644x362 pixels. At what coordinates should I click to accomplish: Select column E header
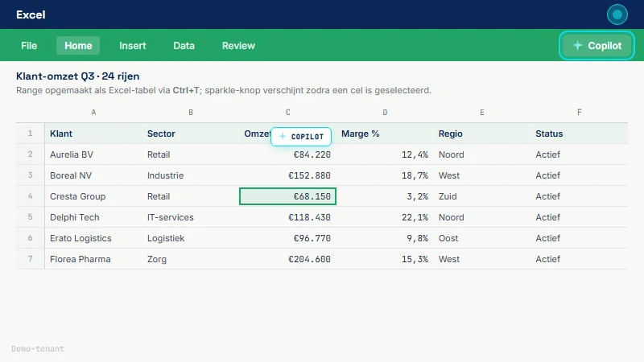click(x=482, y=113)
